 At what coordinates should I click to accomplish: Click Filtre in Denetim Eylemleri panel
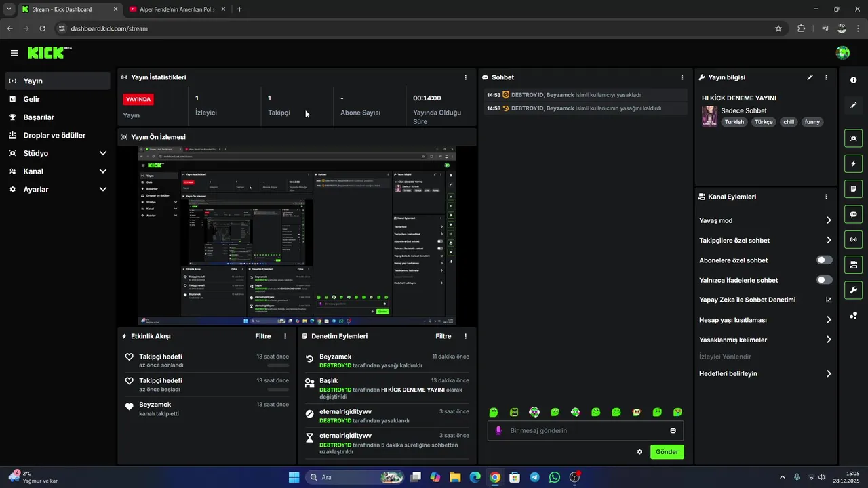(443, 336)
